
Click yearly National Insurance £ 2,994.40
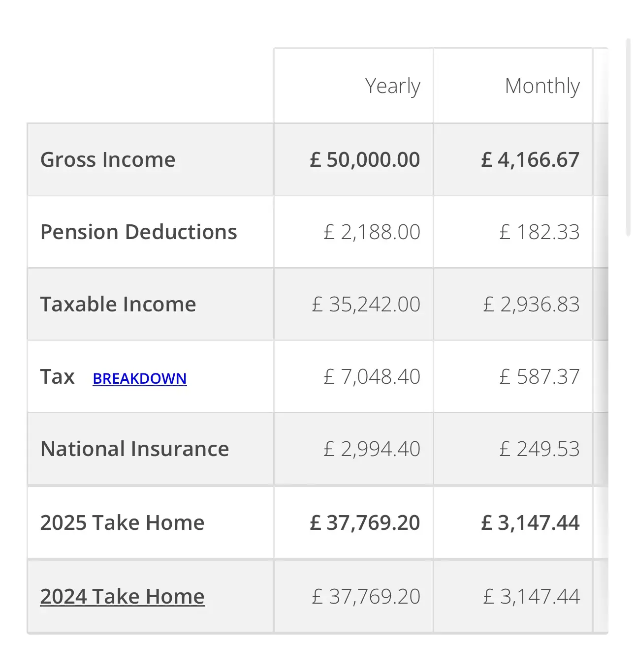[372, 449]
